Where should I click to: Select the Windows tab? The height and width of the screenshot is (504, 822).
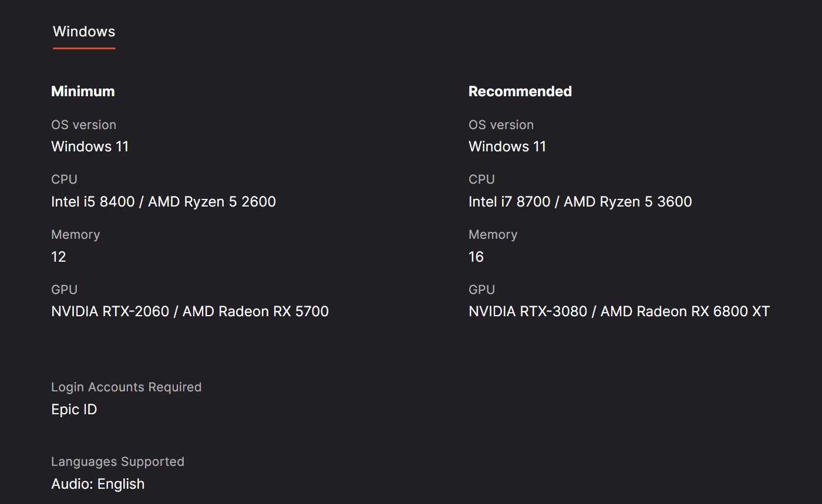[x=84, y=32]
